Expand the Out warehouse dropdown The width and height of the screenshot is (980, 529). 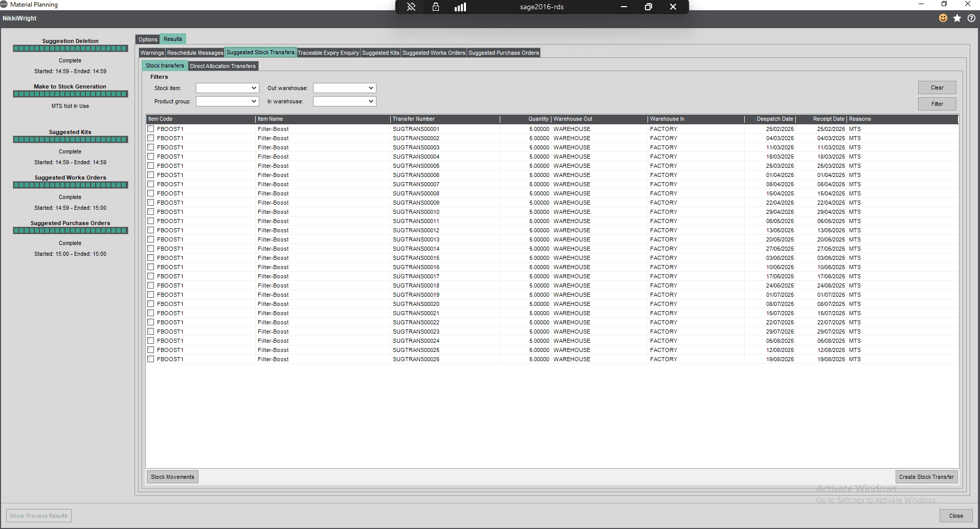(345, 88)
